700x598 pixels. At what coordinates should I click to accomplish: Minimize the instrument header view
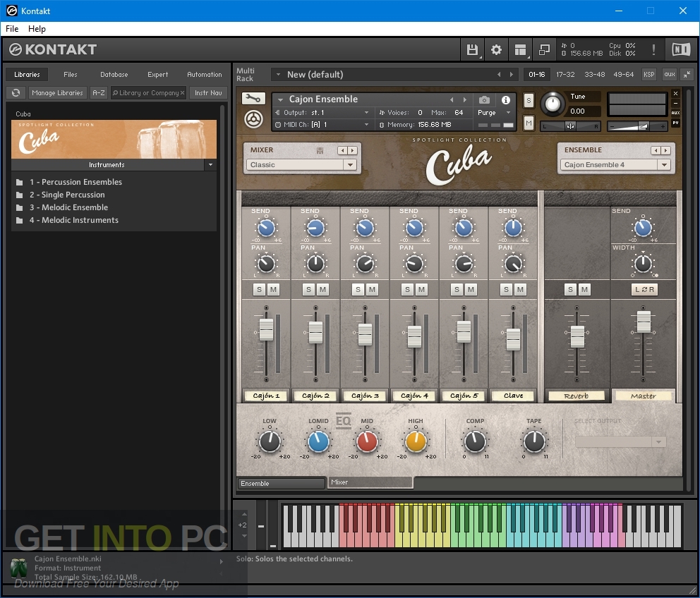pos(675,103)
